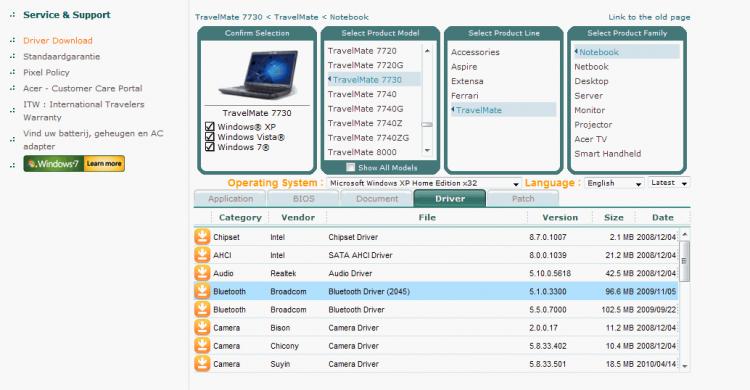Click the product model list scrollbar thumb
The height and width of the screenshot is (390, 750).
click(x=427, y=124)
